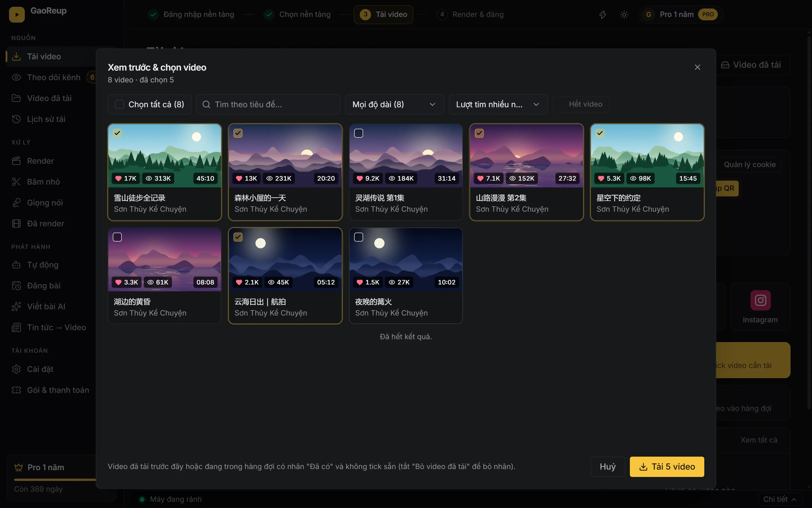Click the Lịch sử tải history icon
The image size is (812, 508).
click(16, 119)
